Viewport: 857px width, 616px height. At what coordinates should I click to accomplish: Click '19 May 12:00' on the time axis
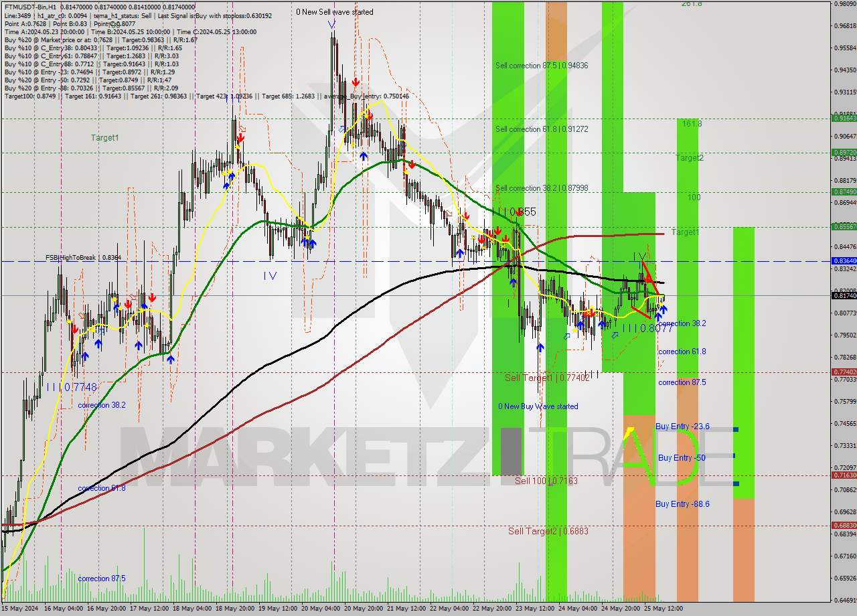279,609
